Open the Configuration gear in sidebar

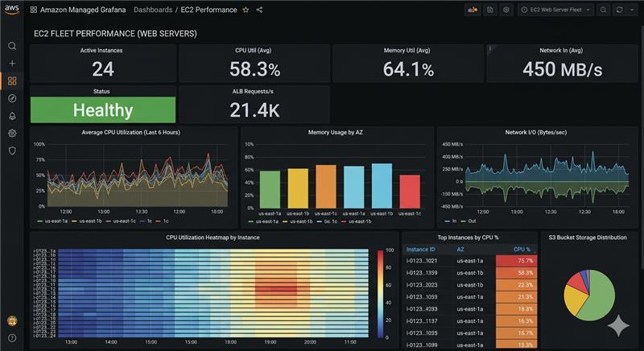click(12, 133)
